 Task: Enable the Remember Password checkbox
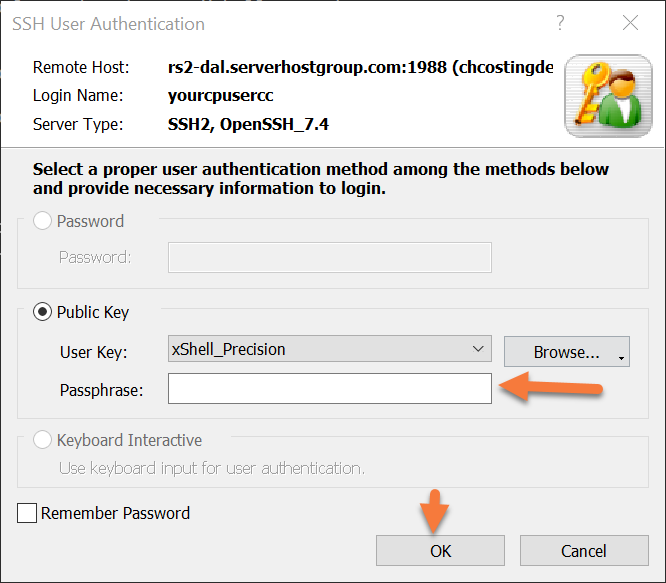pyautogui.click(x=27, y=514)
